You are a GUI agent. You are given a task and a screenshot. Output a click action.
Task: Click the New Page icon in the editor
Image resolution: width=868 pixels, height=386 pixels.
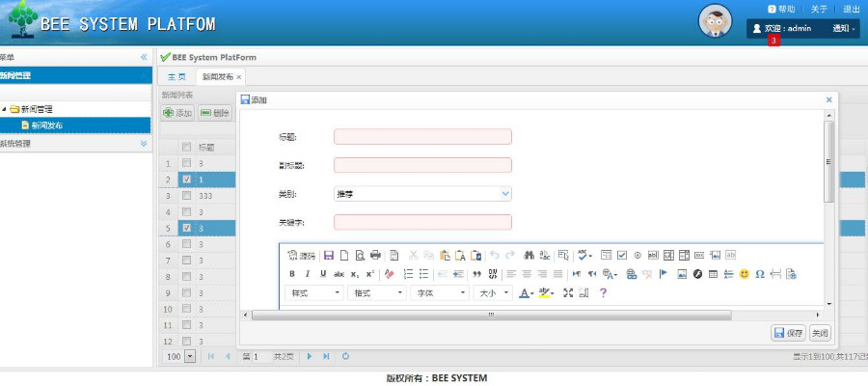tap(343, 256)
